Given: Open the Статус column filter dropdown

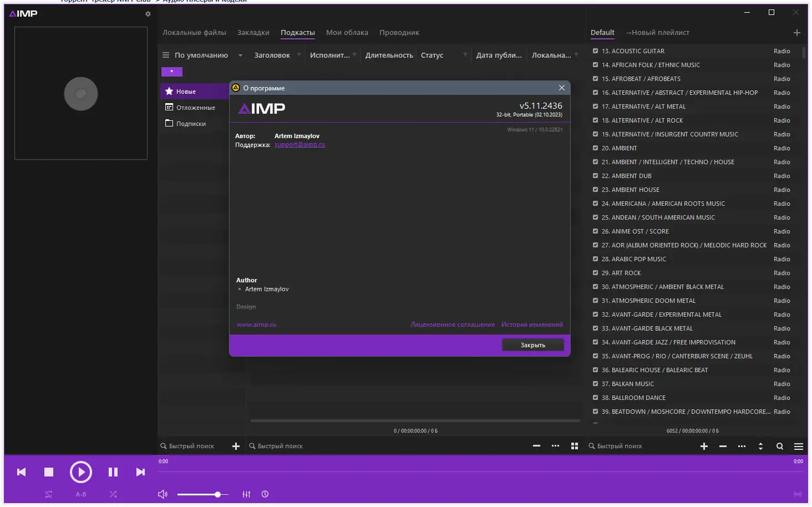Looking at the screenshot, I should pyautogui.click(x=465, y=55).
